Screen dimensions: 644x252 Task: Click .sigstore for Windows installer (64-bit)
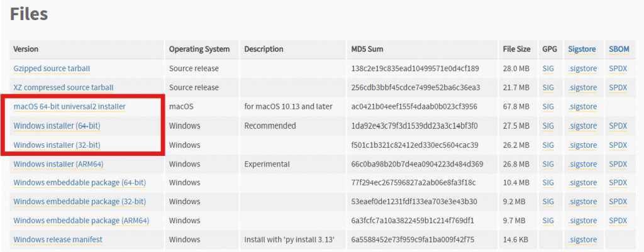582,126
